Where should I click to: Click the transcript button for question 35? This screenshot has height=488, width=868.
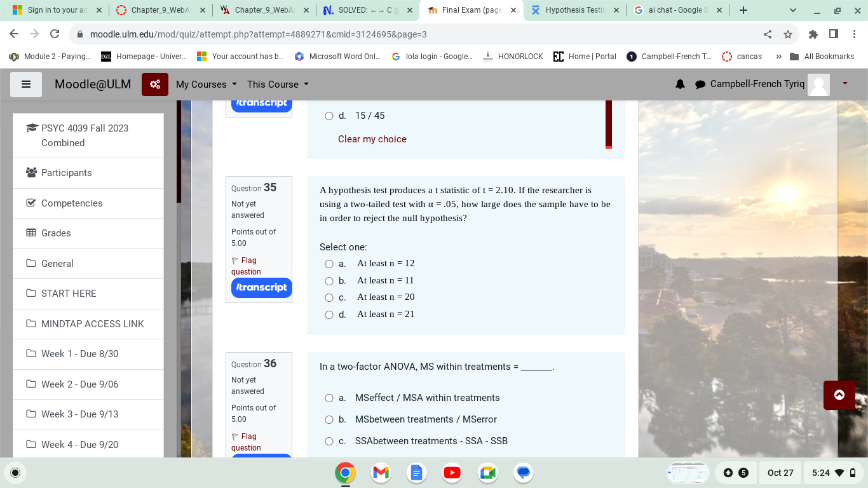262,287
